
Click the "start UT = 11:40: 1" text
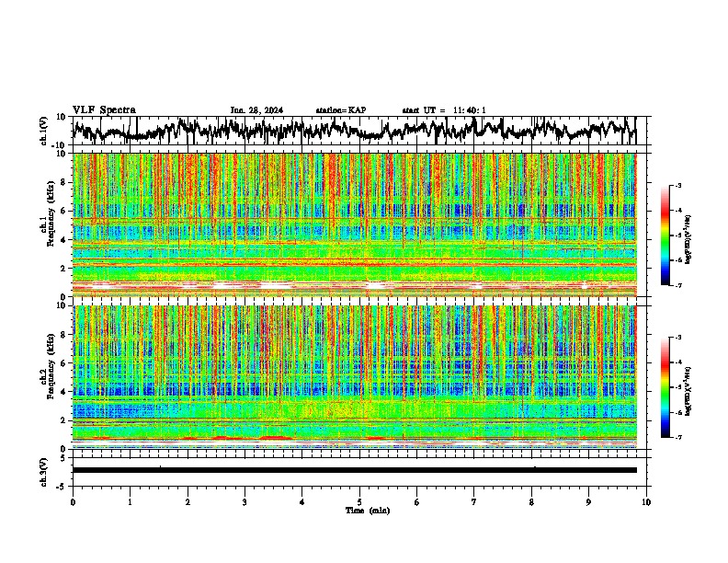[x=444, y=110]
